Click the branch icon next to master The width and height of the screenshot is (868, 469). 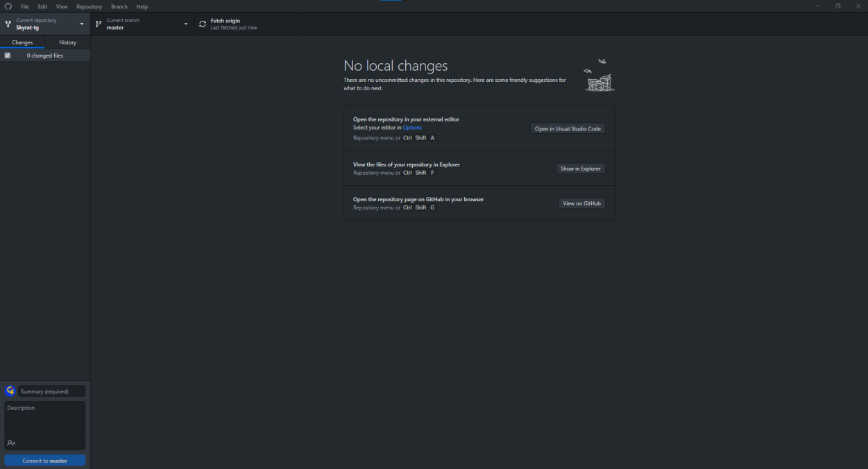[99, 24]
